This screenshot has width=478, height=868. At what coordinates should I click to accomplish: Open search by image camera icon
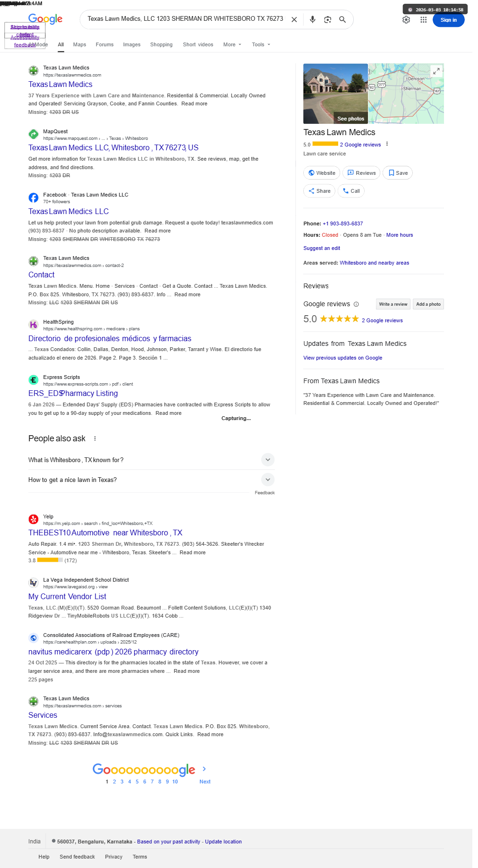[327, 19]
